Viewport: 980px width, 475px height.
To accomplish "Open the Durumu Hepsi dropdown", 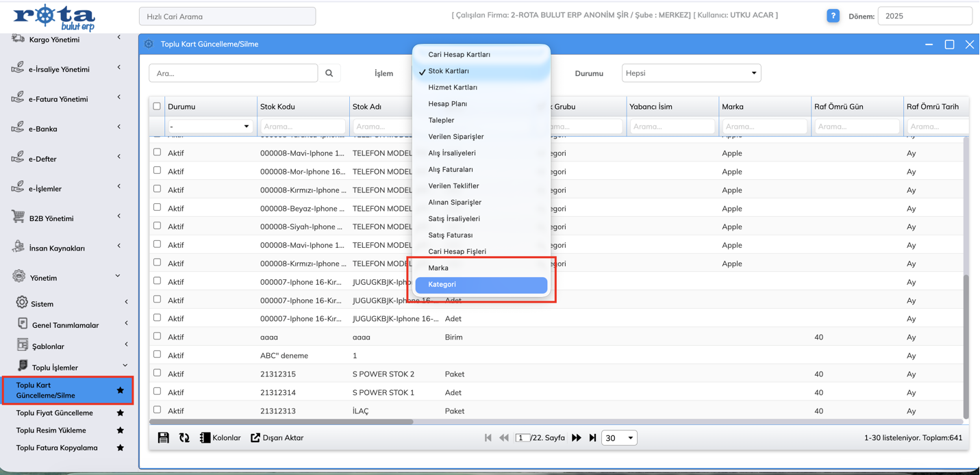I will click(690, 73).
